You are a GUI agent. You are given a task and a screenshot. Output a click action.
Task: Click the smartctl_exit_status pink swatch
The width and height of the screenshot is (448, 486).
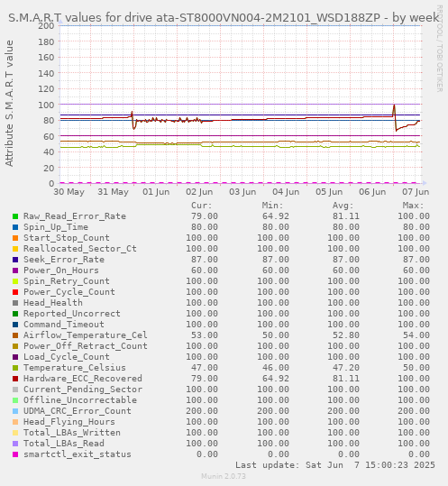(15, 454)
